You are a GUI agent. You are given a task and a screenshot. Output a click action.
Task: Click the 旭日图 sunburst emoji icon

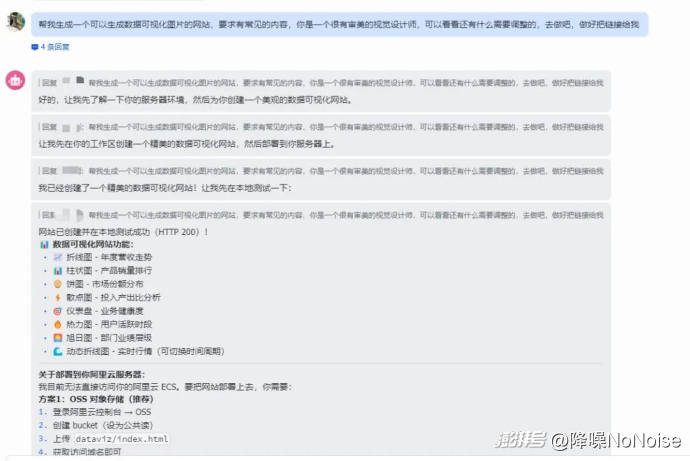click(x=58, y=338)
